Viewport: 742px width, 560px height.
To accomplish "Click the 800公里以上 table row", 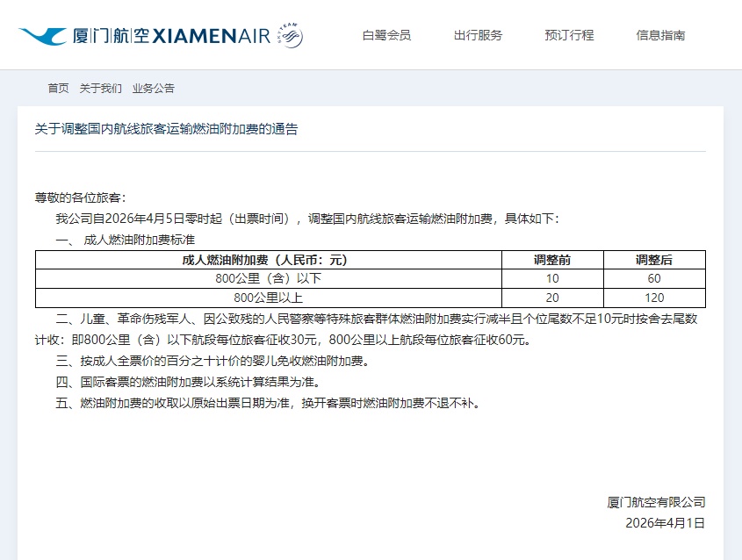I will point(268,298).
